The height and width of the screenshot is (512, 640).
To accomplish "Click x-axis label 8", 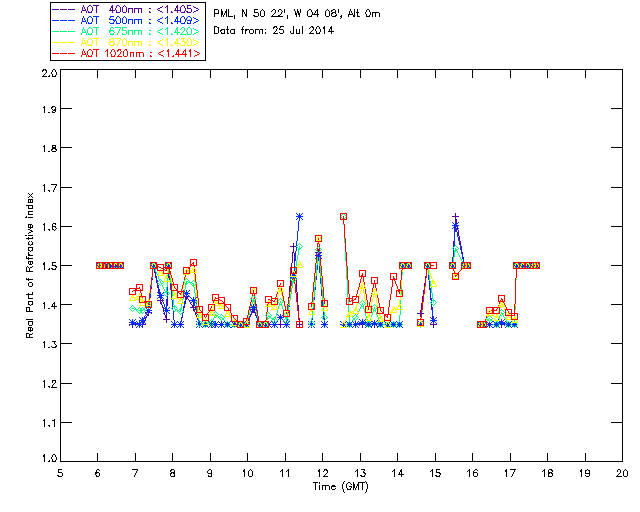I will 173,473.
